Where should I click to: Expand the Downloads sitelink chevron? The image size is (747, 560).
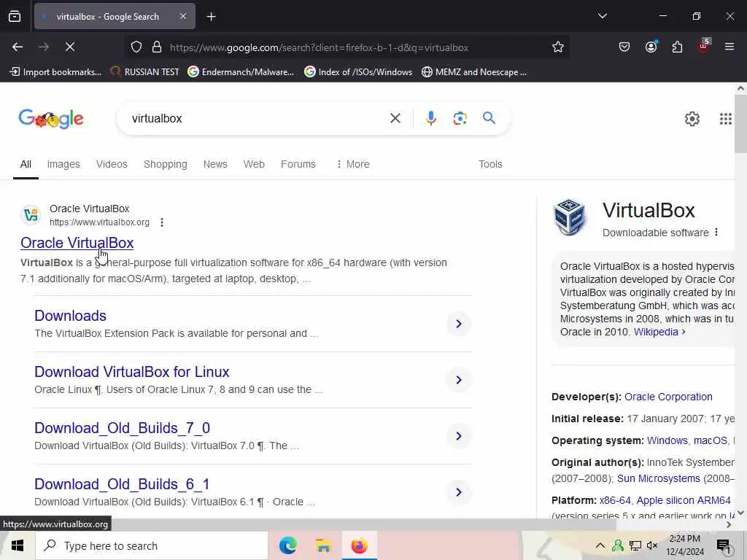point(459,324)
